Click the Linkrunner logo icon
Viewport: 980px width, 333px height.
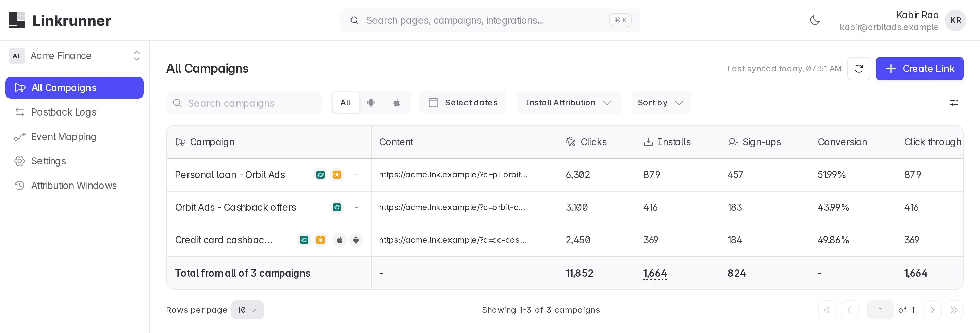tap(17, 20)
